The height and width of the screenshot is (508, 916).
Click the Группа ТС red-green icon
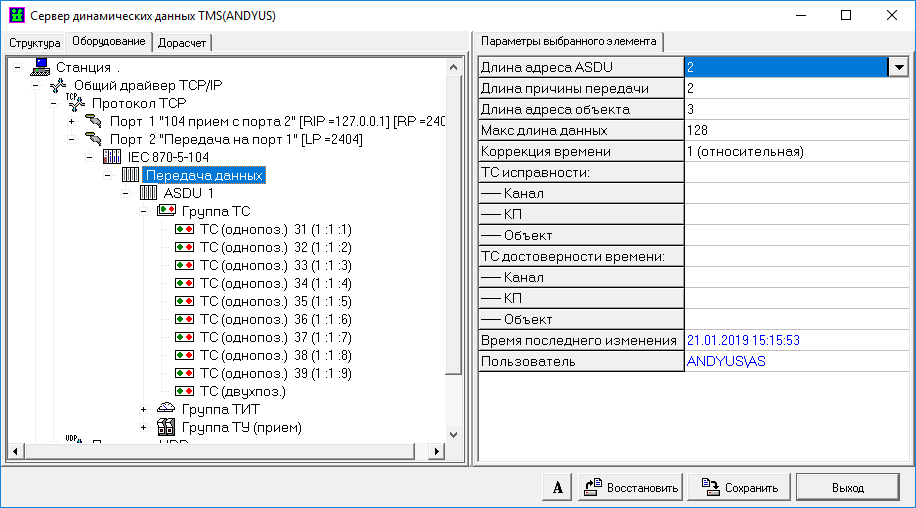(x=166, y=211)
